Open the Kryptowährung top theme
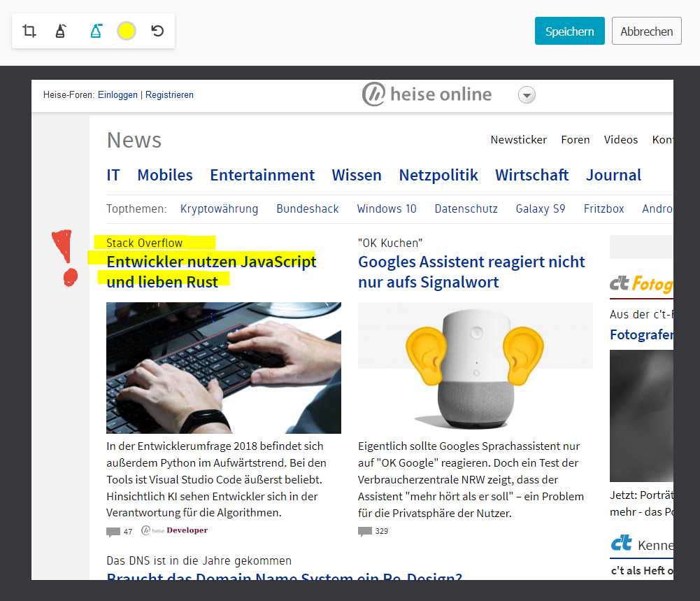 tap(219, 208)
